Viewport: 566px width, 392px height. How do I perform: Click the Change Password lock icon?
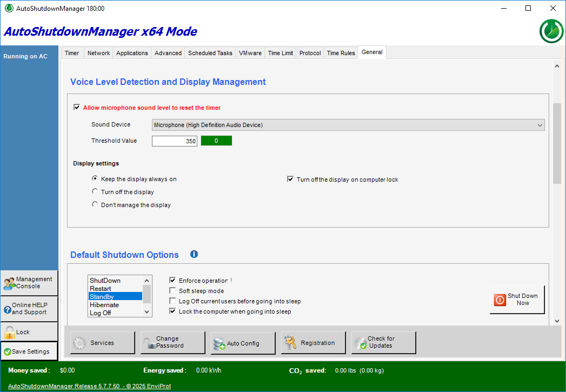(149, 343)
